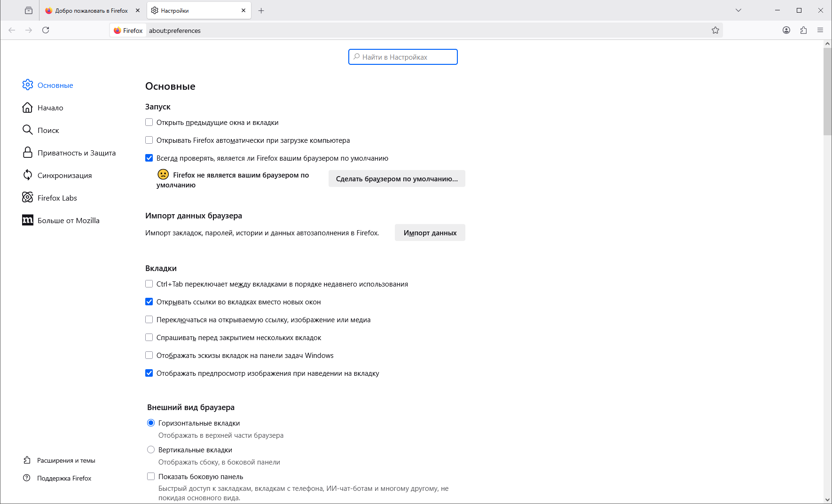Image resolution: width=832 pixels, height=504 pixels.
Task: Click the padlock icon for Приватность и Защита
Action: pos(28,153)
